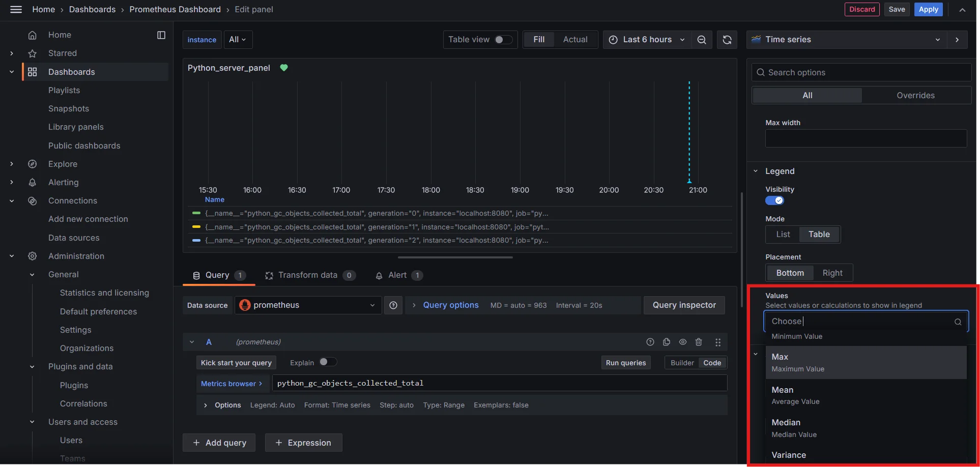The height and width of the screenshot is (467, 980).
Task: Open Last 6 hours time range dropdown
Action: click(x=647, y=40)
